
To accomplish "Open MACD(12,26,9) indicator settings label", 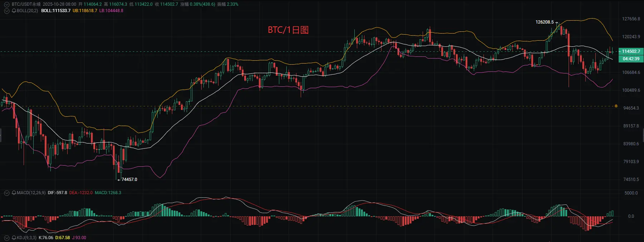I will 31,193.
